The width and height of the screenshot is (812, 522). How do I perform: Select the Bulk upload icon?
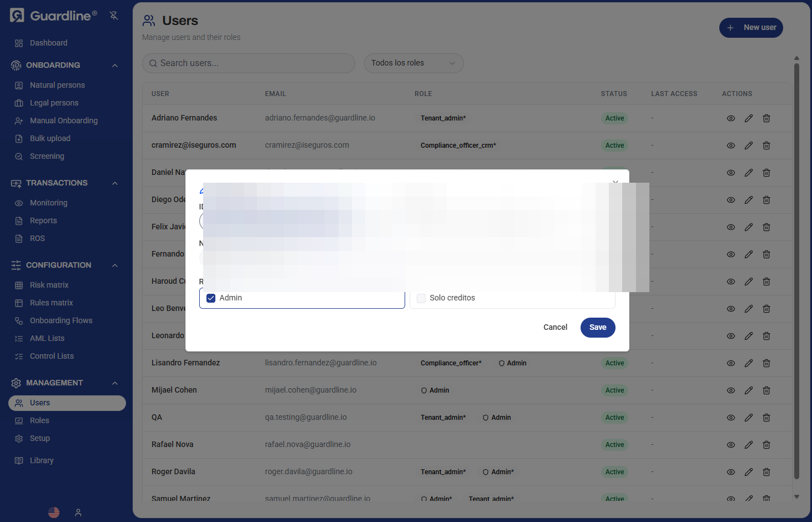tap(18, 138)
